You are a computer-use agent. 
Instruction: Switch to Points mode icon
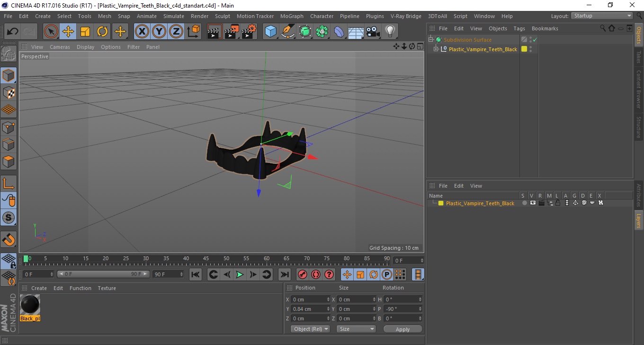(x=9, y=127)
